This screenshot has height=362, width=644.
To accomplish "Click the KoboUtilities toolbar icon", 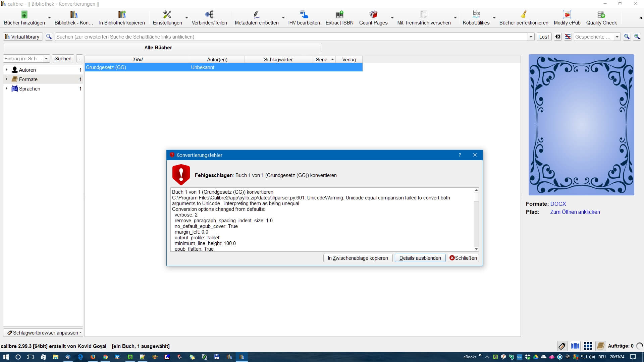I will click(x=476, y=15).
